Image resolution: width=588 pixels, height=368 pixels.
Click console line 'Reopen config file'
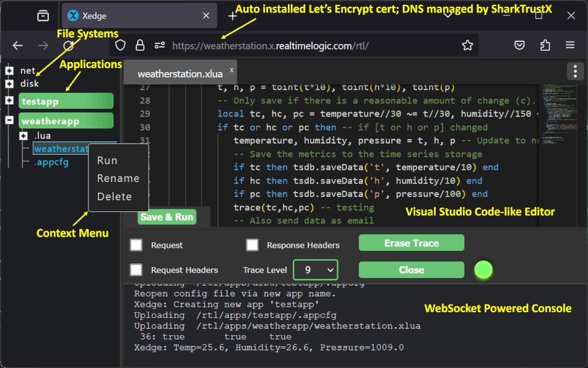[x=235, y=294]
